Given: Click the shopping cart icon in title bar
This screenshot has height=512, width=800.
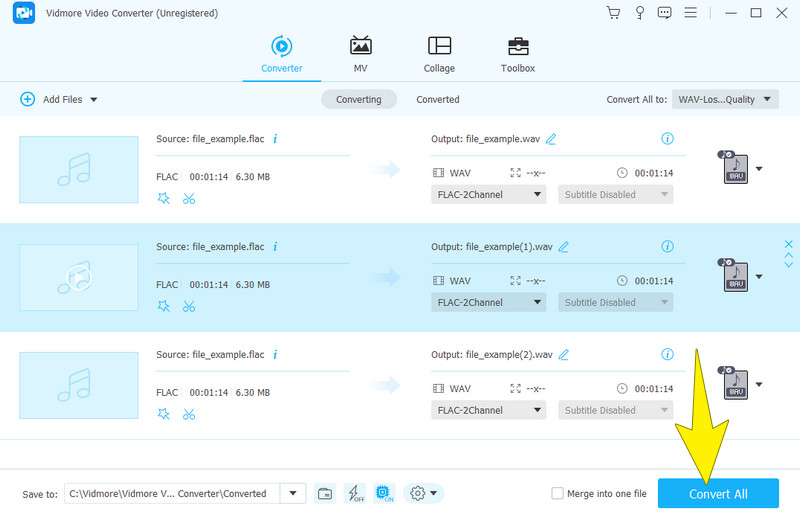Looking at the screenshot, I should tap(613, 13).
